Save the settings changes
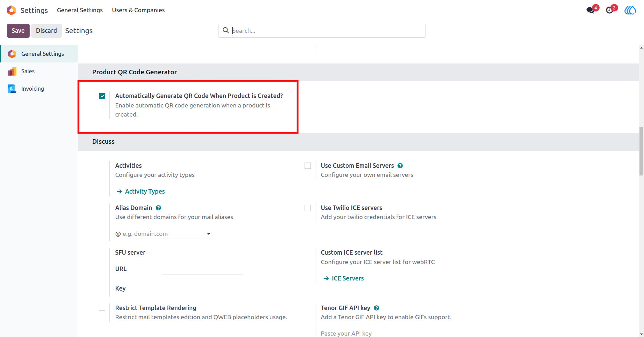This screenshot has height=337, width=644. (18, 31)
